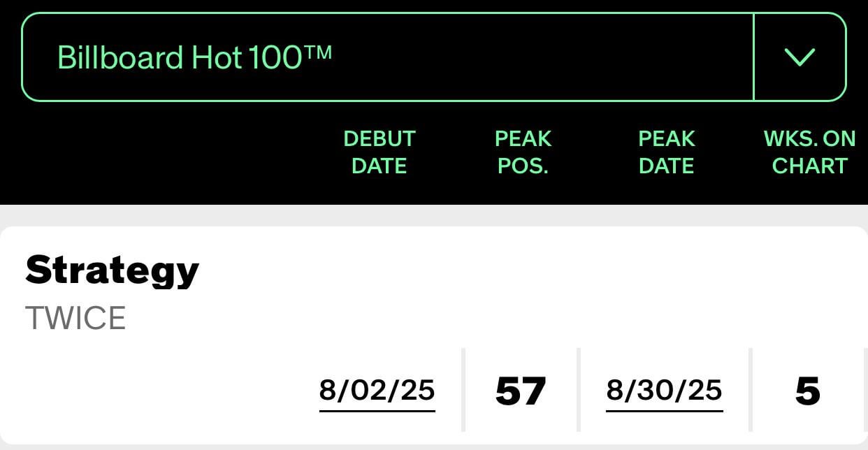Open the Strategy song title
The image size is (868, 450).
113,270
